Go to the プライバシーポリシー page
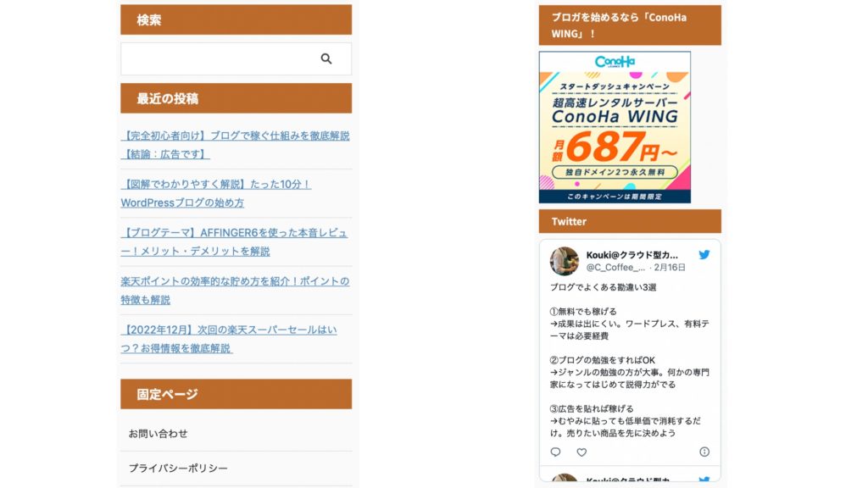Screen dimensions: 868x488 click(178, 469)
